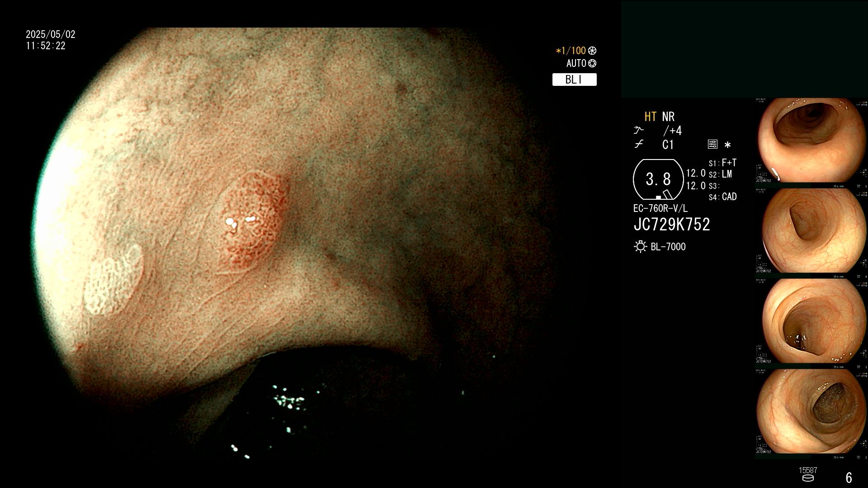868x488 pixels.
Task: Click the time stamp 11:52:22
Action: click(x=46, y=46)
